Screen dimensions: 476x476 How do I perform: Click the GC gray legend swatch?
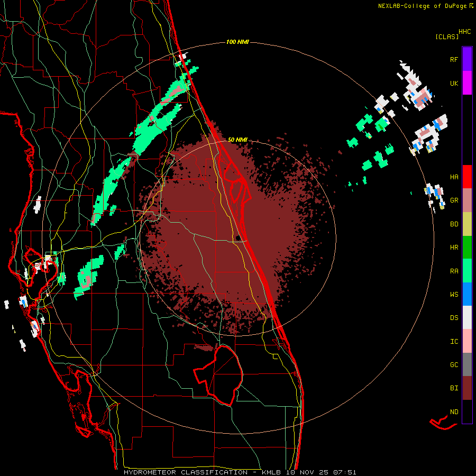click(467, 364)
